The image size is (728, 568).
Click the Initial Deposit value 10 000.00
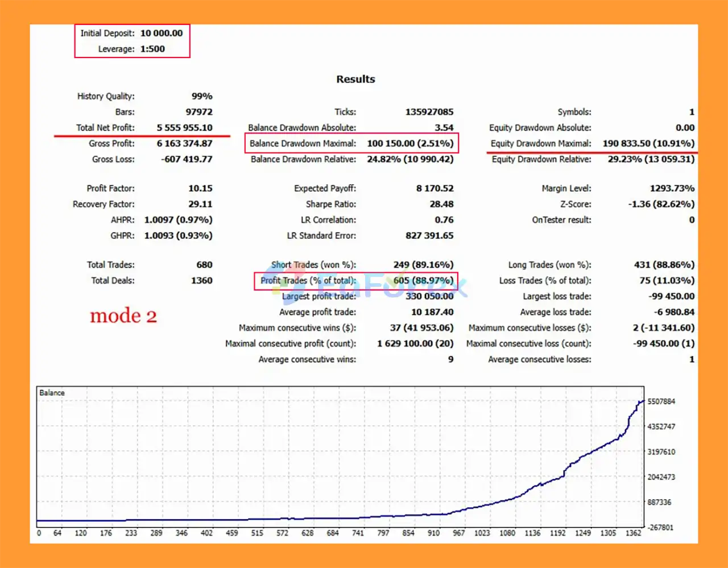point(162,33)
